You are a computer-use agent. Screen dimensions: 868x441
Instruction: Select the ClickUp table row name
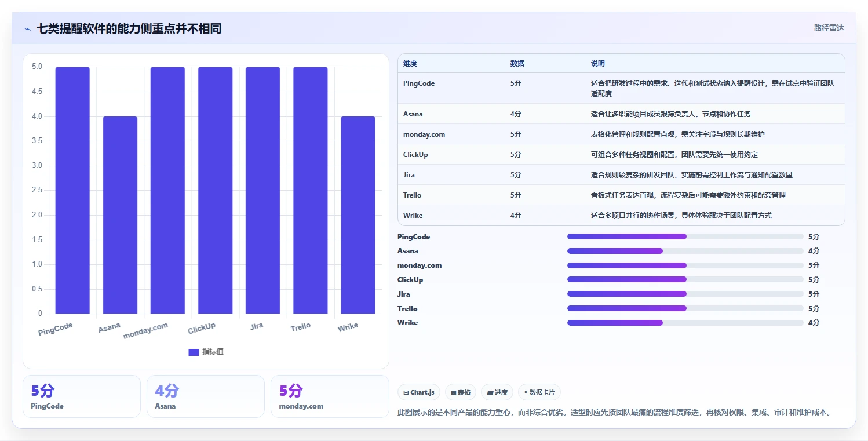click(x=415, y=155)
